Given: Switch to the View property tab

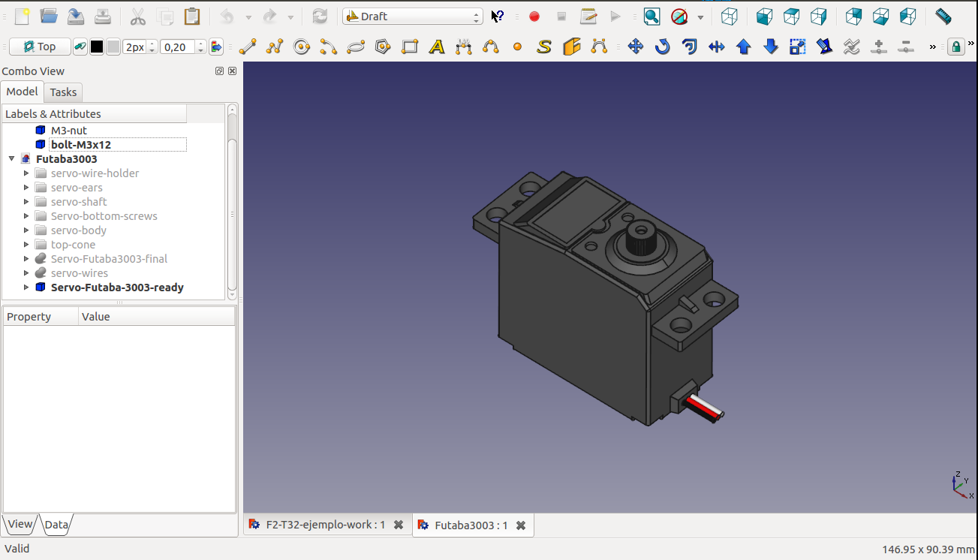Looking at the screenshot, I should [x=20, y=524].
